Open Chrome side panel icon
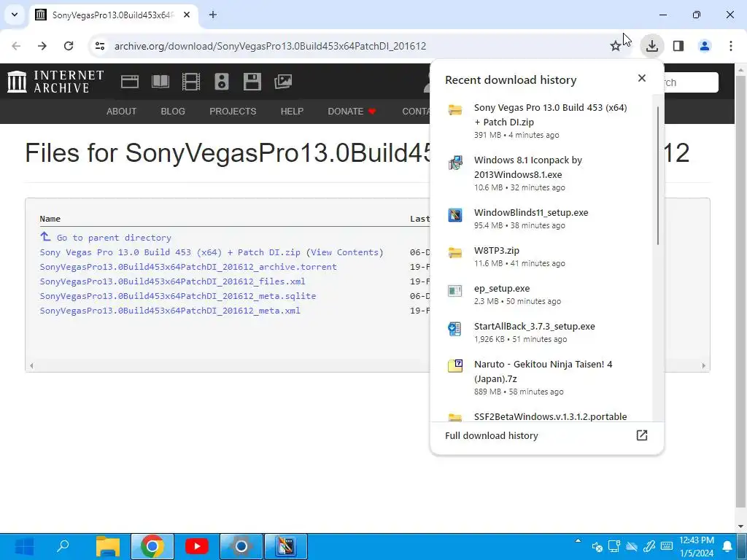This screenshot has width=747, height=560. 678,46
